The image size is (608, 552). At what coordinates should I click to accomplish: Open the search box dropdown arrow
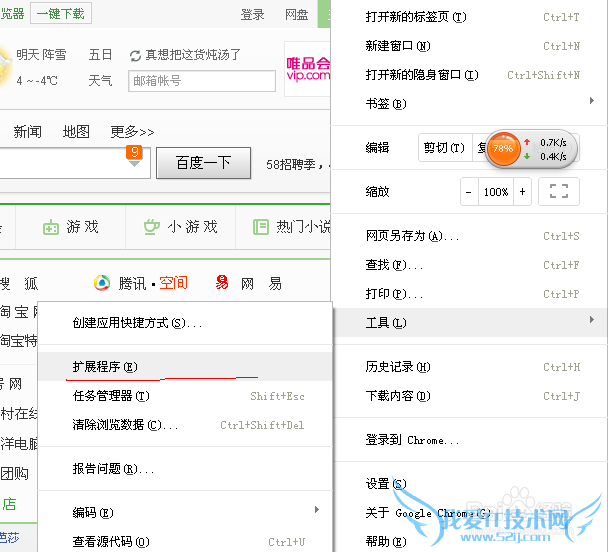pyautogui.click(x=134, y=164)
